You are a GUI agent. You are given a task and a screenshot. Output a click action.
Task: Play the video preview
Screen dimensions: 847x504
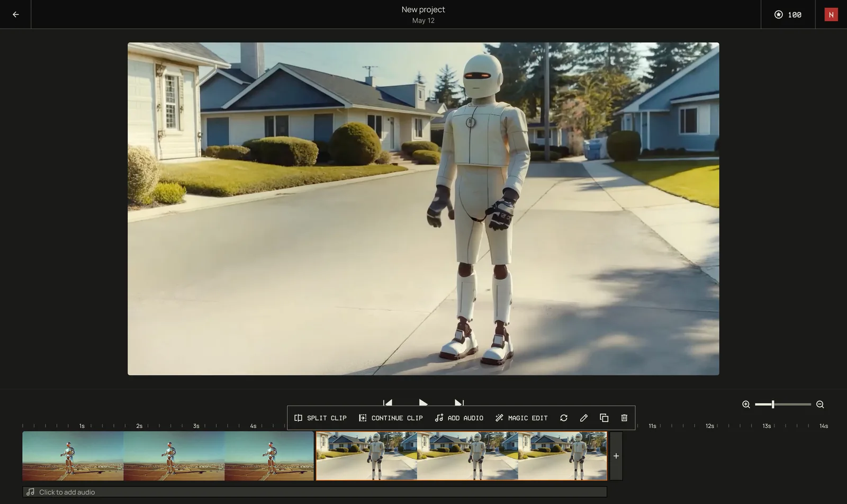[423, 403]
